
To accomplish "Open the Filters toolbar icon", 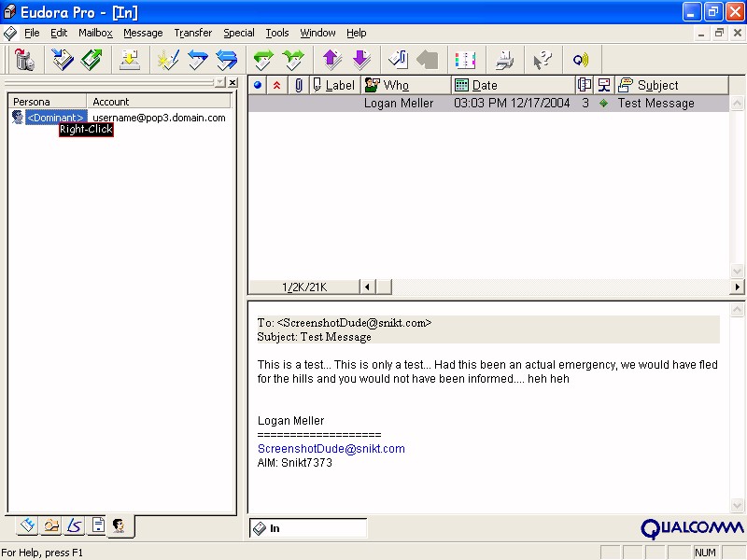I will click(465, 60).
